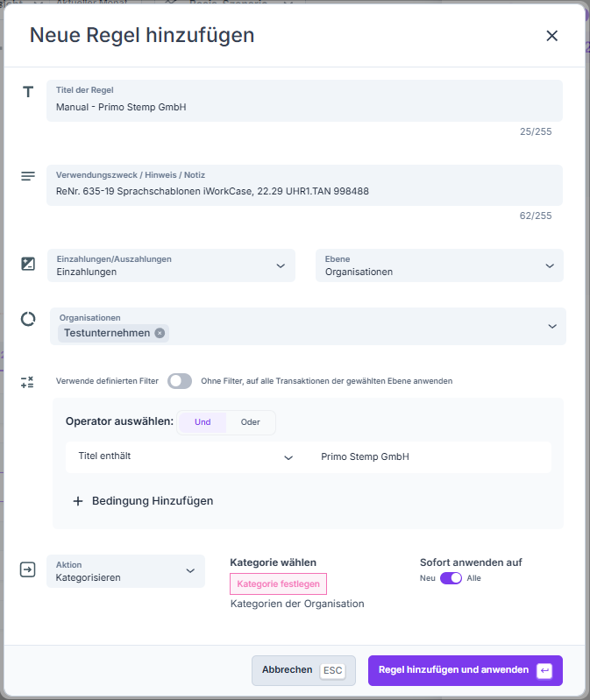
Task: Click the Abbrechen button
Action: pos(302,670)
